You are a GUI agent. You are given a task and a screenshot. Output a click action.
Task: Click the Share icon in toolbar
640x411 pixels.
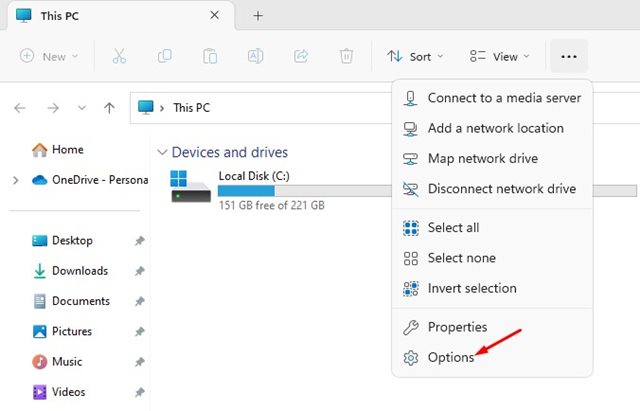pos(301,56)
